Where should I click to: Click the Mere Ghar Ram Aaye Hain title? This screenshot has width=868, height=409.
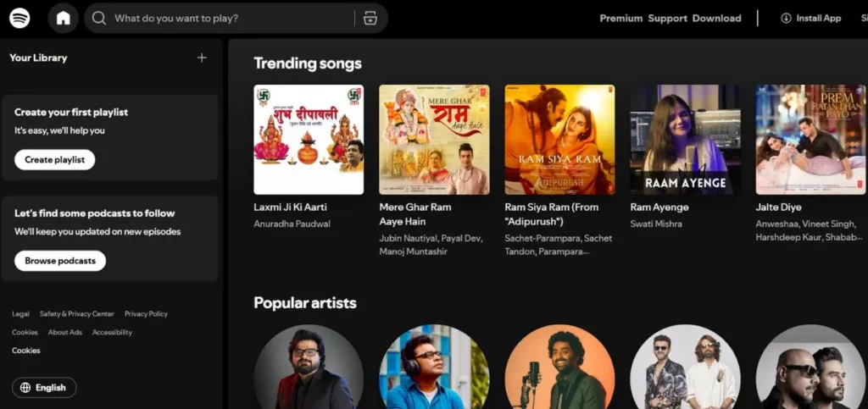tap(415, 214)
